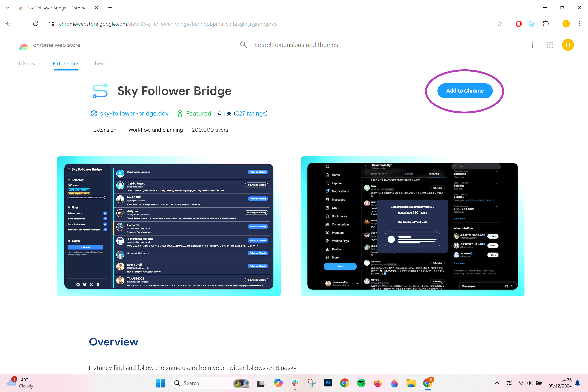Click the Extension category link
This screenshot has width=588, height=392.
click(105, 130)
